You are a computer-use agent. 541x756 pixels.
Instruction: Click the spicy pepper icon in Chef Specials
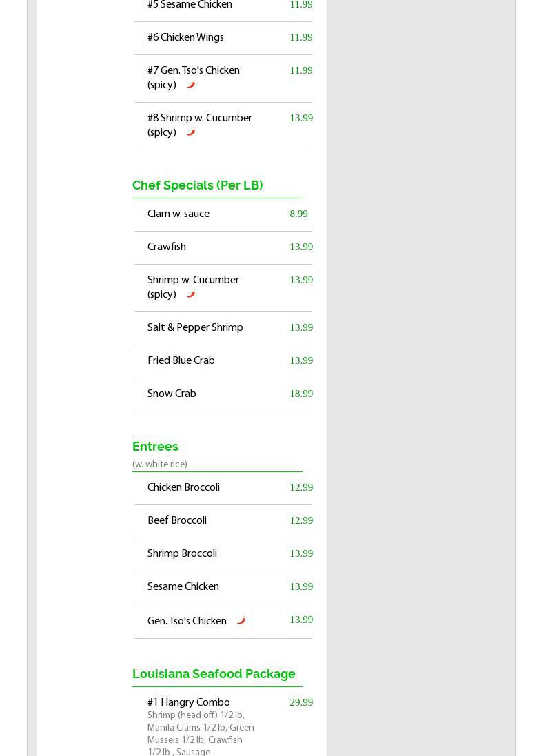(x=191, y=294)
